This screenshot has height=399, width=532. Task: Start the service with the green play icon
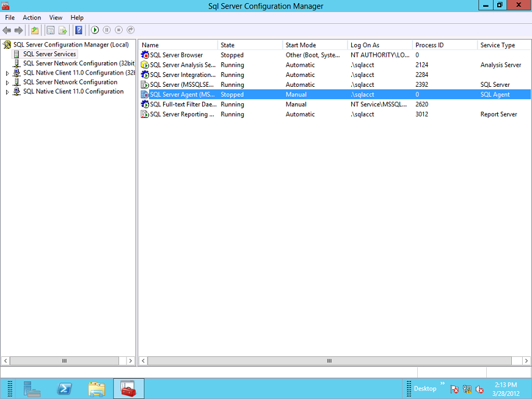click(95, 30)
